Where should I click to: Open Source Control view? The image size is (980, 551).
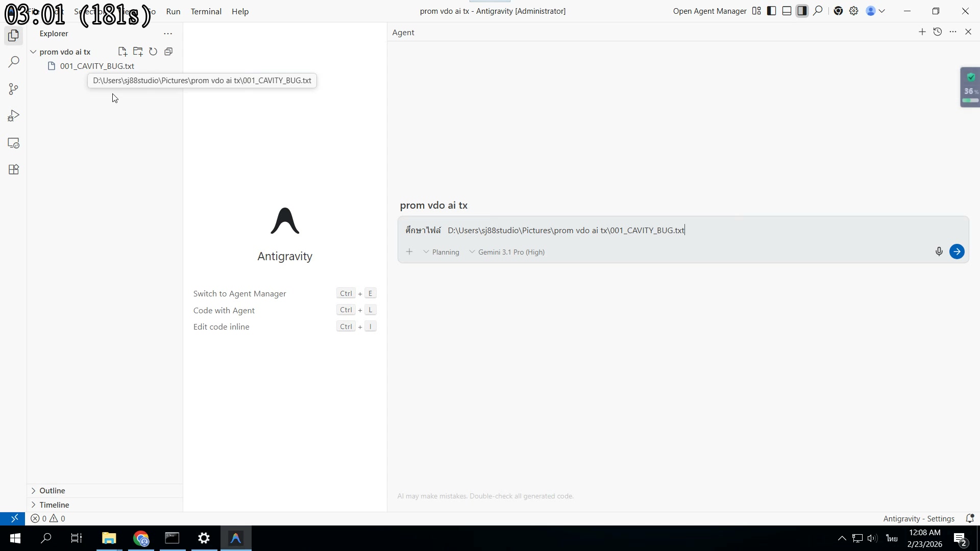tap(13, 89)
